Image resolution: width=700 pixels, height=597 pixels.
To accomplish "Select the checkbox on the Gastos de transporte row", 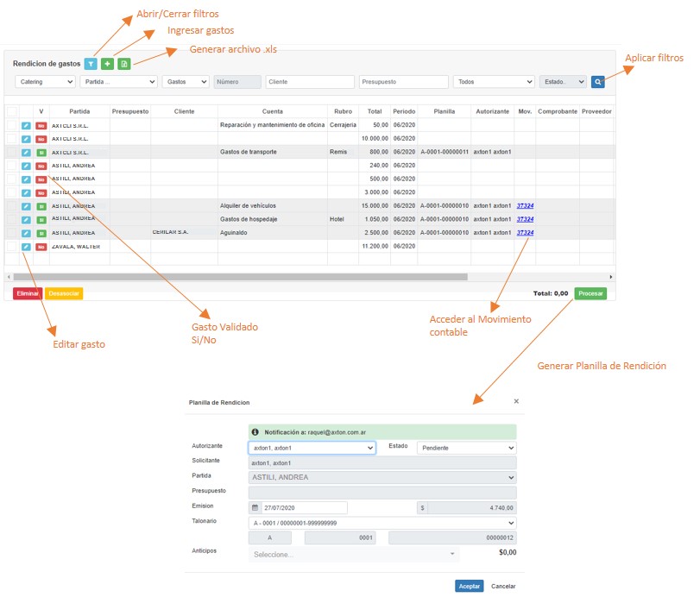I will click(11, 152).
